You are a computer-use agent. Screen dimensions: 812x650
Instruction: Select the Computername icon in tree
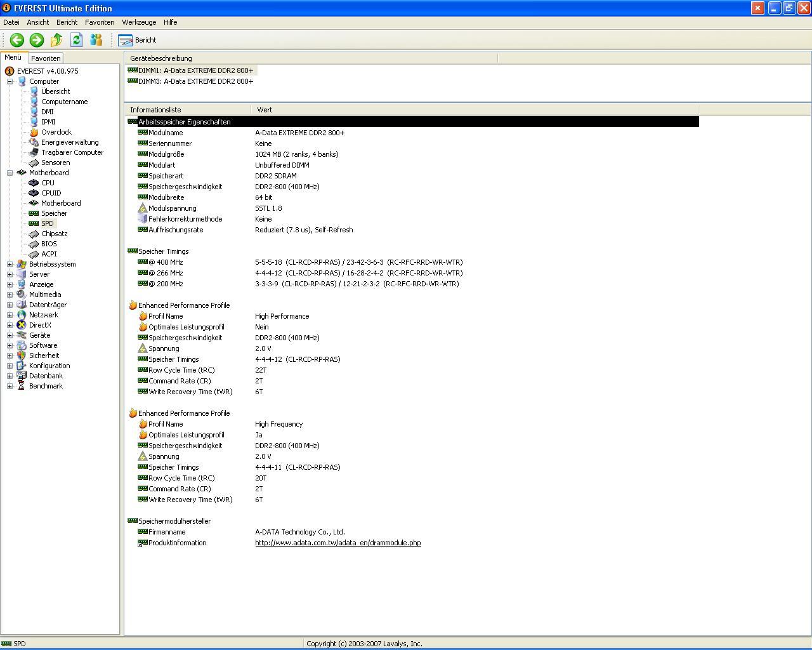click(x=34, y=102)
